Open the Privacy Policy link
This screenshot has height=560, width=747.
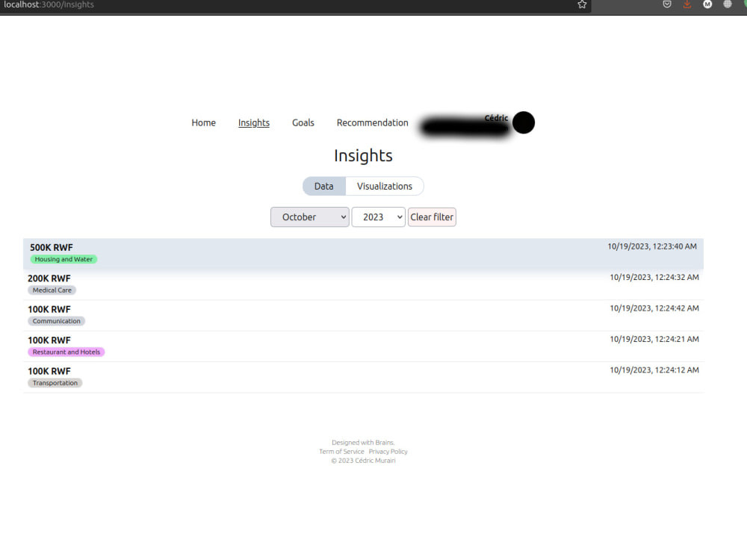click(388, 452)
